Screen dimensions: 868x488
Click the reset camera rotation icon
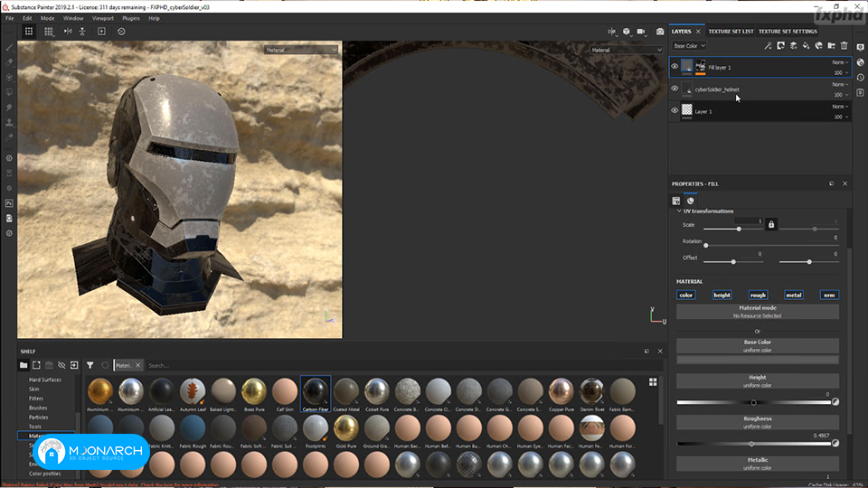121,32
